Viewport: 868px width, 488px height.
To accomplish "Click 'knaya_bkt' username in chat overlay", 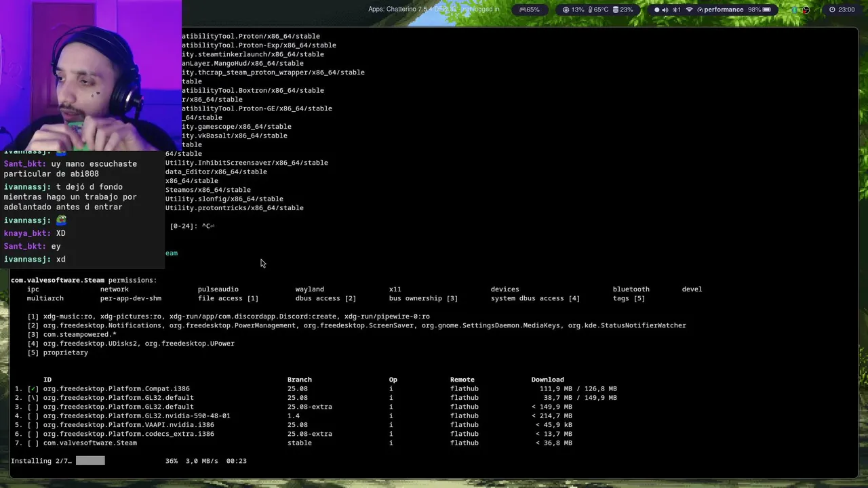I will pyautogui.click(x=25, y=233).
